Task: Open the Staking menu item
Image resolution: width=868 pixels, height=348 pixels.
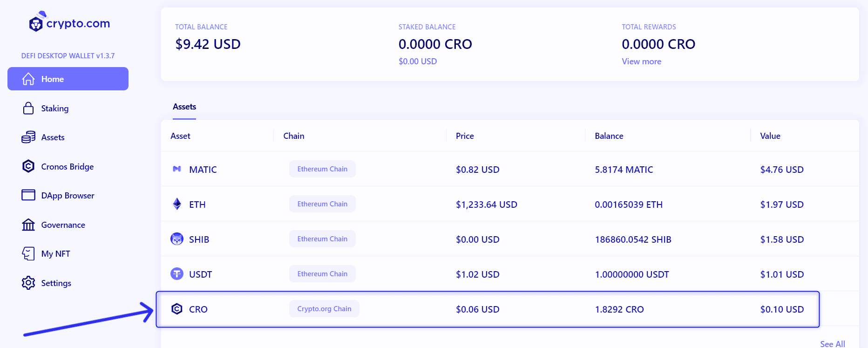Action: (x=55, y=109)
